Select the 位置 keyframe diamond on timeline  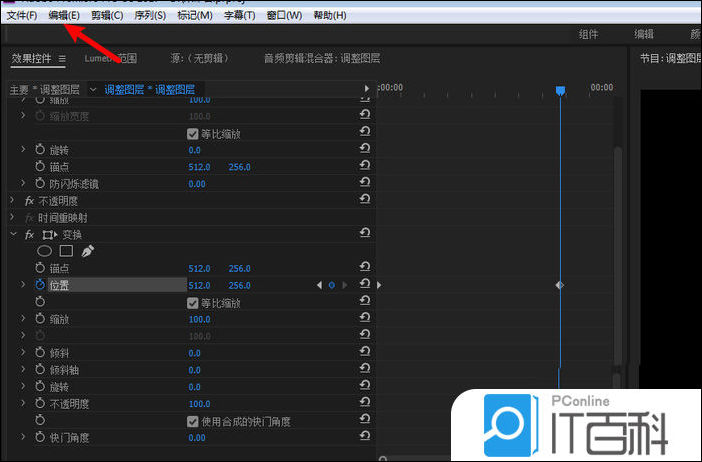[560, 285]
